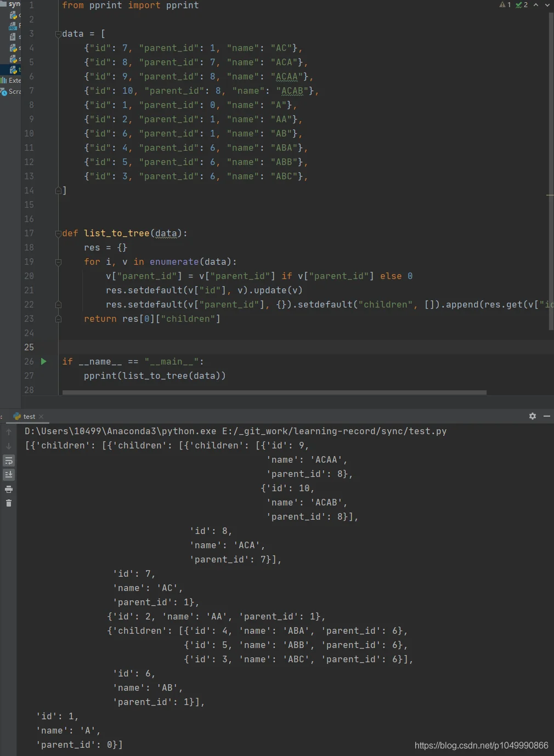Collapse the list_to_tree function fold marker

(x=58, y=234)
